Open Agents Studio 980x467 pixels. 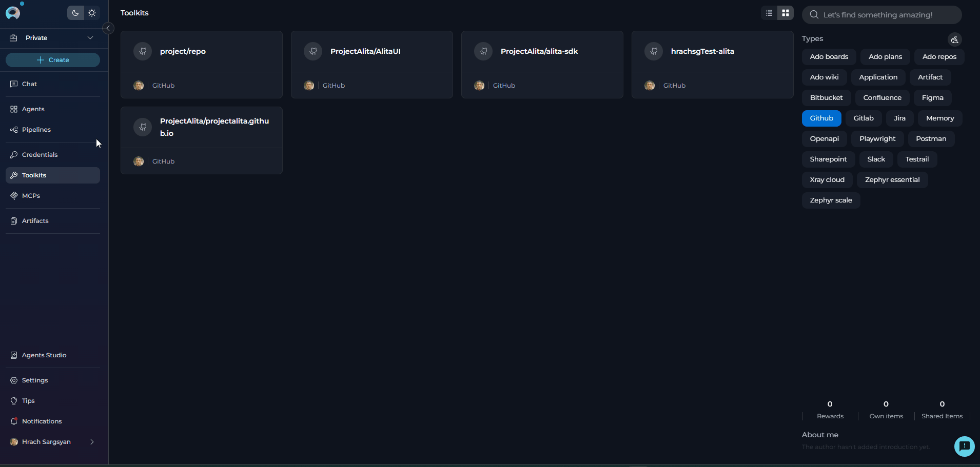click(44, 355)
